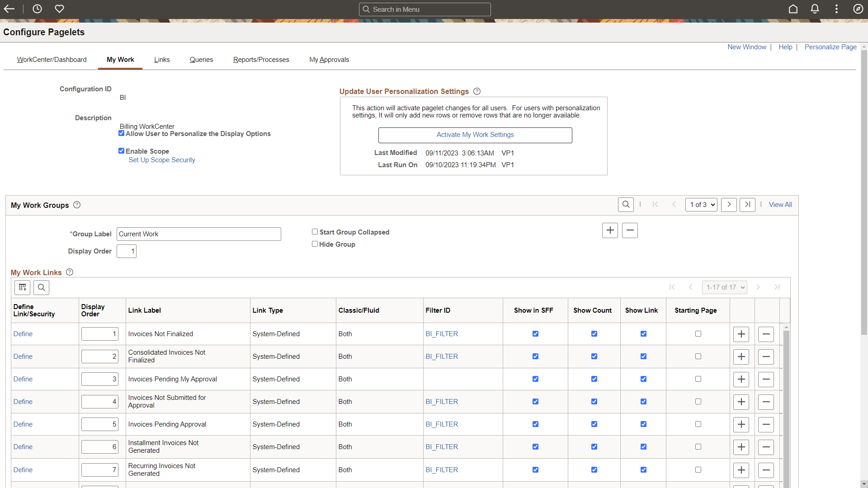Image resolution: width=868 pixels, height=488 pixels.
Task: Click the table/grid view icon in My Work Links
Action: pyautogui.click(x=22, y=287)
